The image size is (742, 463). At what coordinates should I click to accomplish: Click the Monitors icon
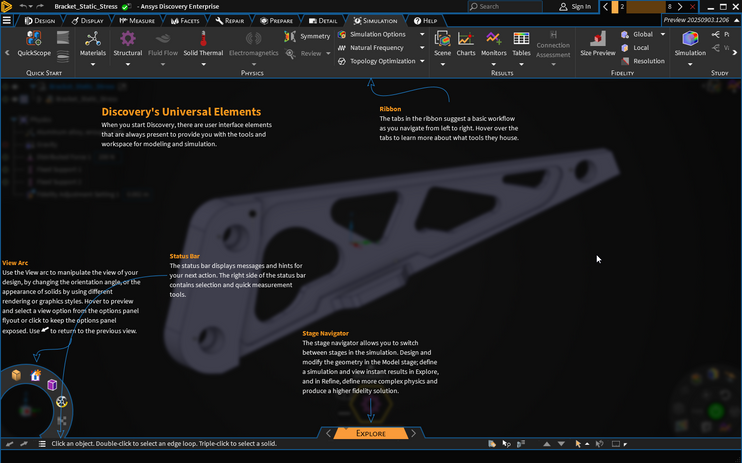(494, 39)
